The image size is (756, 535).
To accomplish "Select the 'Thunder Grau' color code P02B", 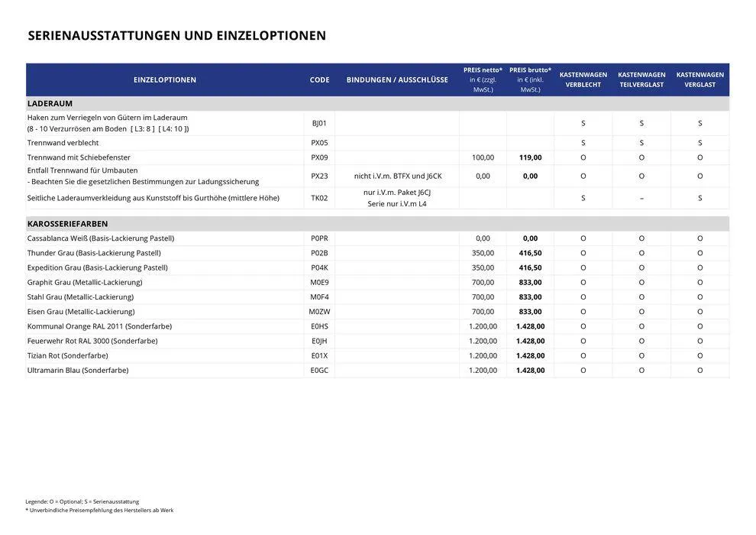I will tap(319, 253).
